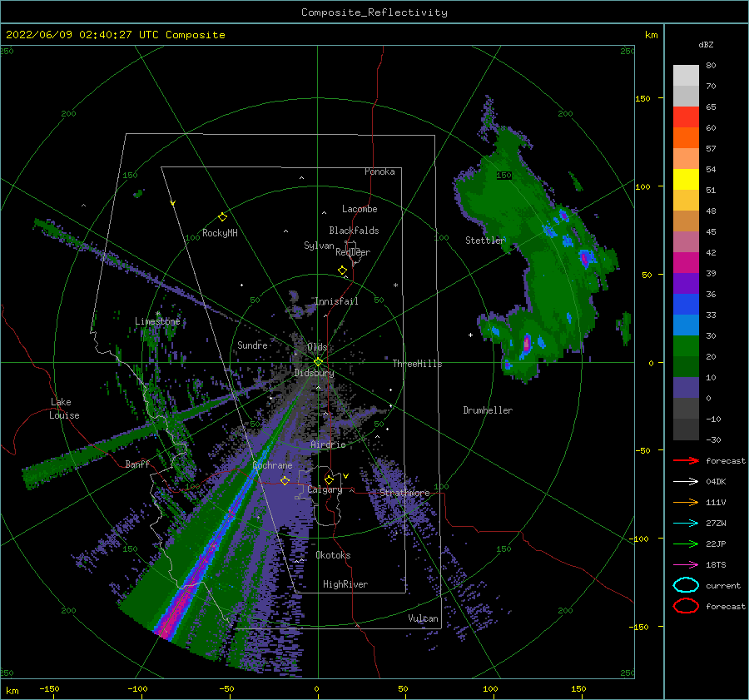Click the Cochrane town label

point(272,465)
